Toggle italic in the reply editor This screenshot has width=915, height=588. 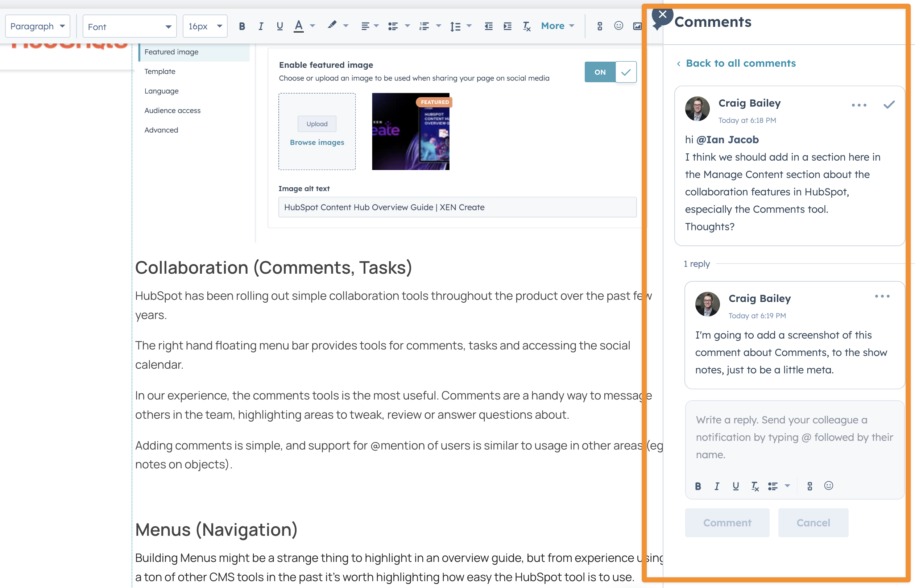tap(717, 486)
